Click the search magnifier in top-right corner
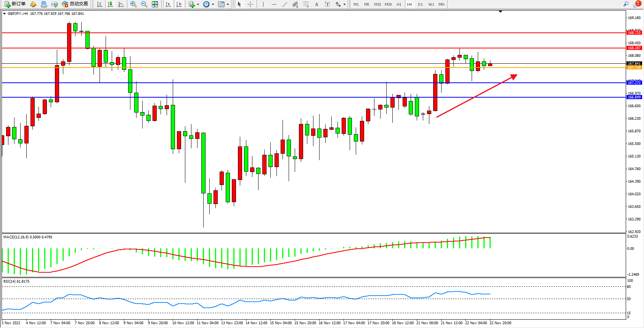The height and width of the screenshot is (328, 644). coord(626,4)
